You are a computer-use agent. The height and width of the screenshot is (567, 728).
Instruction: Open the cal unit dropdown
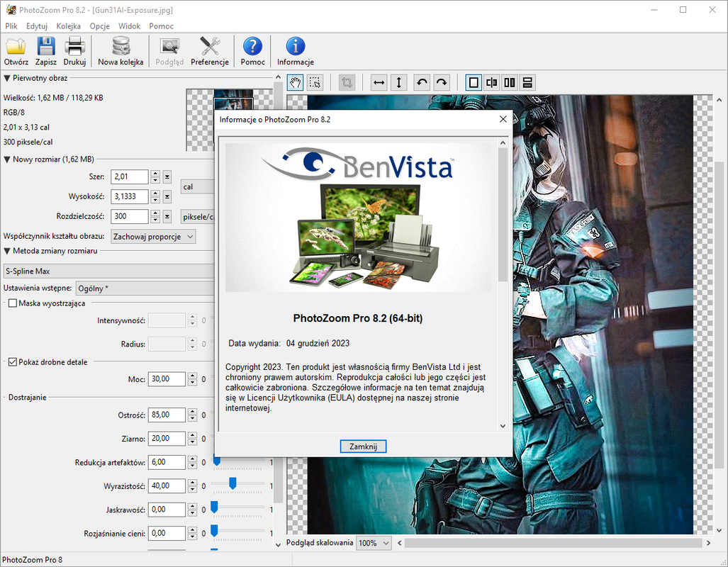pyautogui.click(x=197, y=186)
